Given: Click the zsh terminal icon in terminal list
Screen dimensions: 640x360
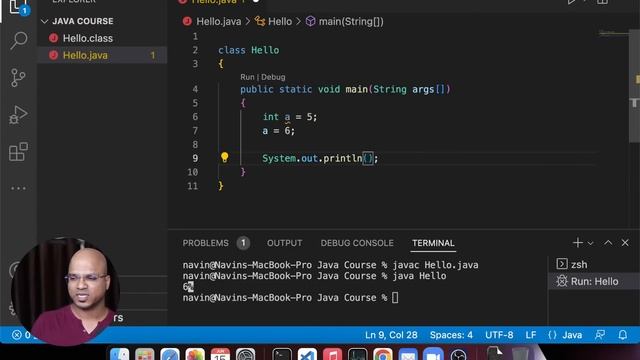Looking at the screenshot, I should point(562,264).
